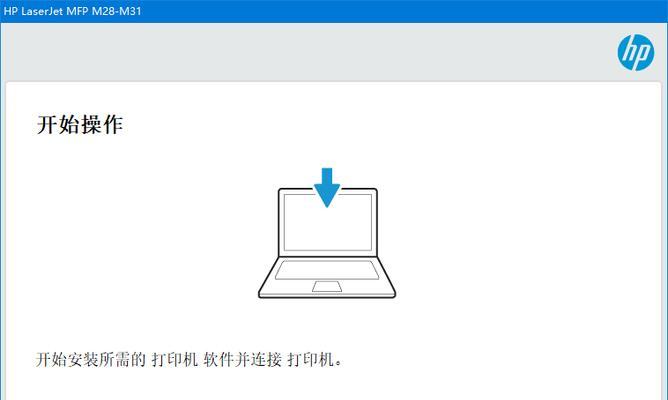Viewport: 668px width, 400px height.
Task: Click the blank title bar area right of the title
Action: pyautogui.click(x=405, y=11)
